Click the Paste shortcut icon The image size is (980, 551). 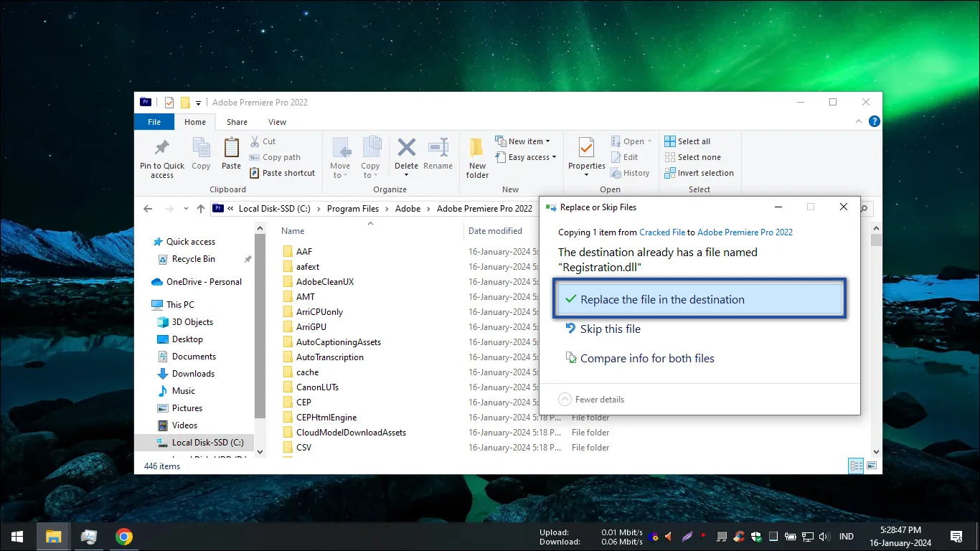click(x=254, y=173)
